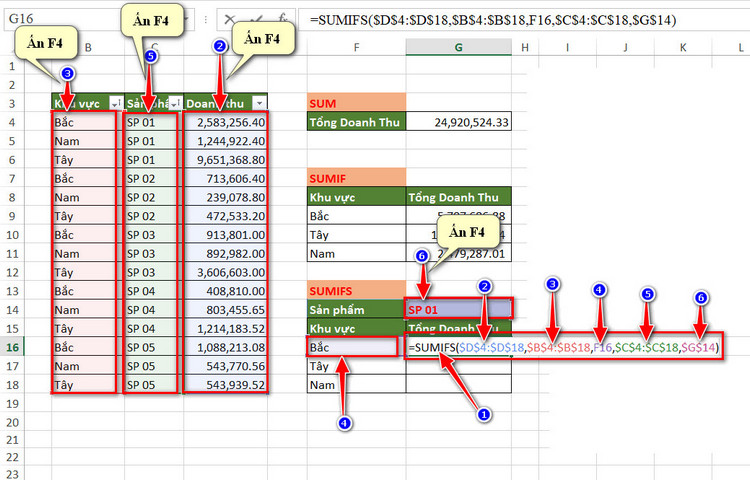Select the empty result cell G17
Image resolution: width=750 pixels, height=480 pixels.
coord(459,366)
